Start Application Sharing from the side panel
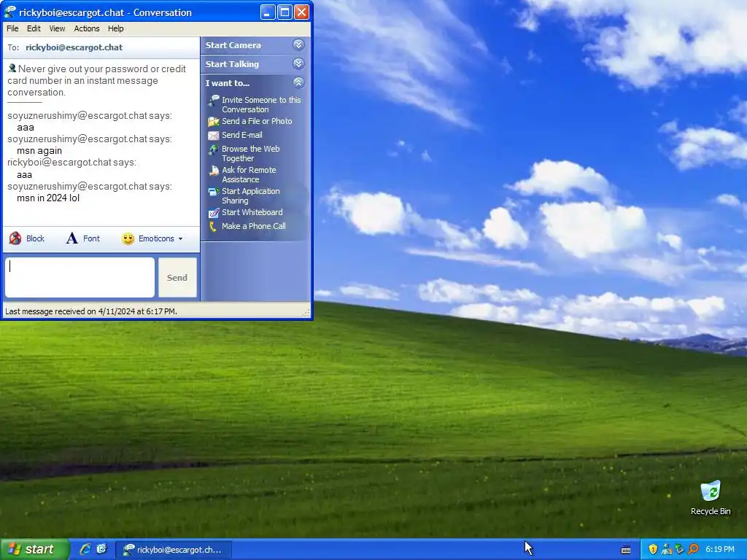 click(x=251, y=195)
